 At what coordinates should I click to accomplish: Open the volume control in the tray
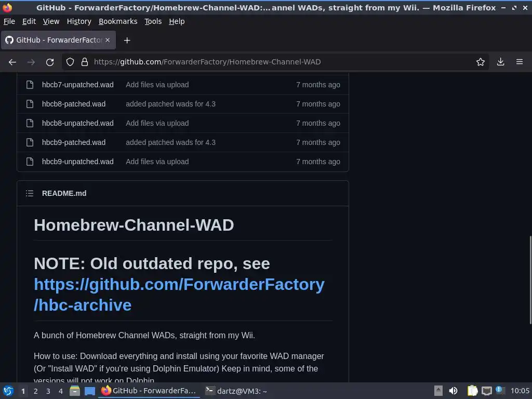tap(453, 391)
